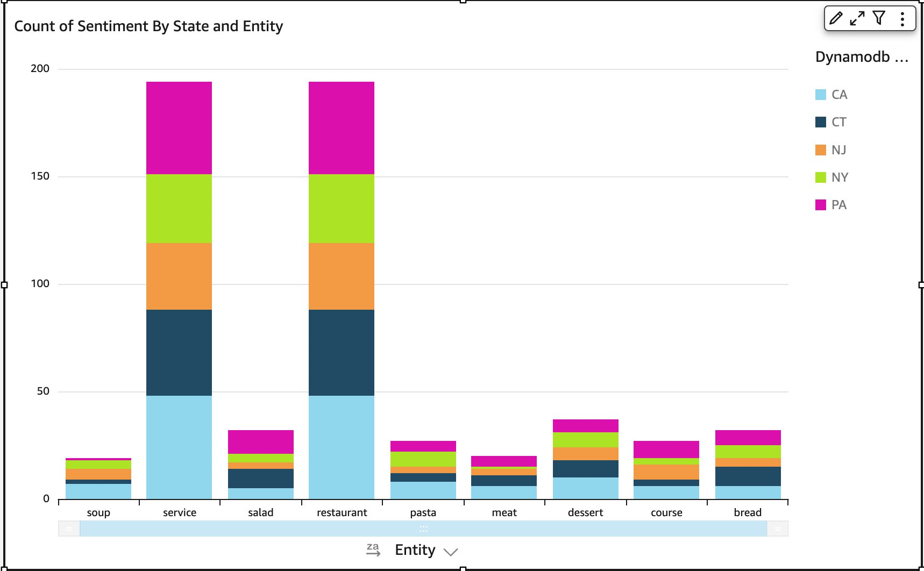Click the CT segment of the bread bar
Viewport: 924px width, 571px height.
click(x=748, y=476)
